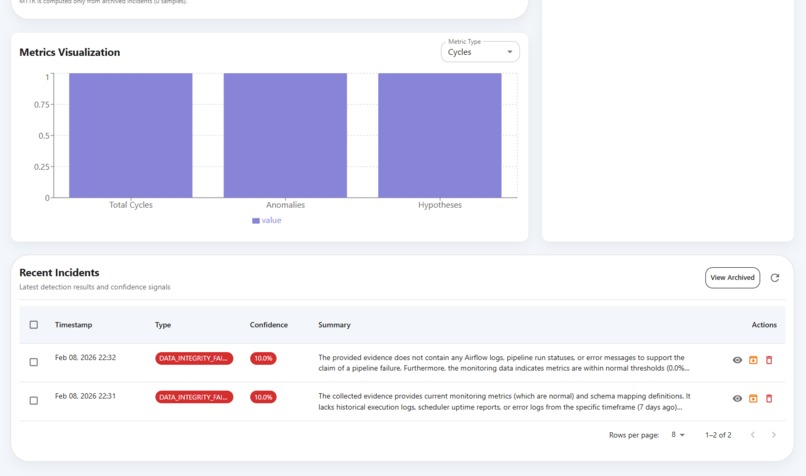
Task: Delete the Feb 08 22:32 incident
Action: [769, 360]
